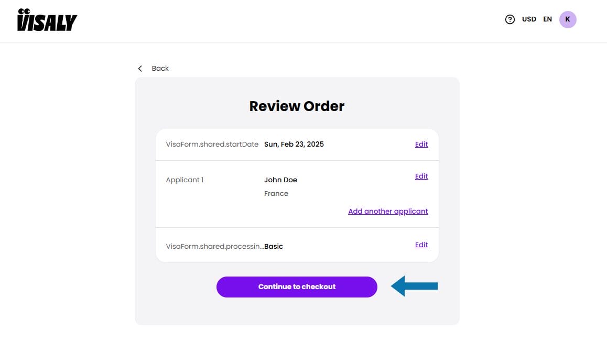607x364 pixels.
Task: Add another applicant
Action: (388, 212)
